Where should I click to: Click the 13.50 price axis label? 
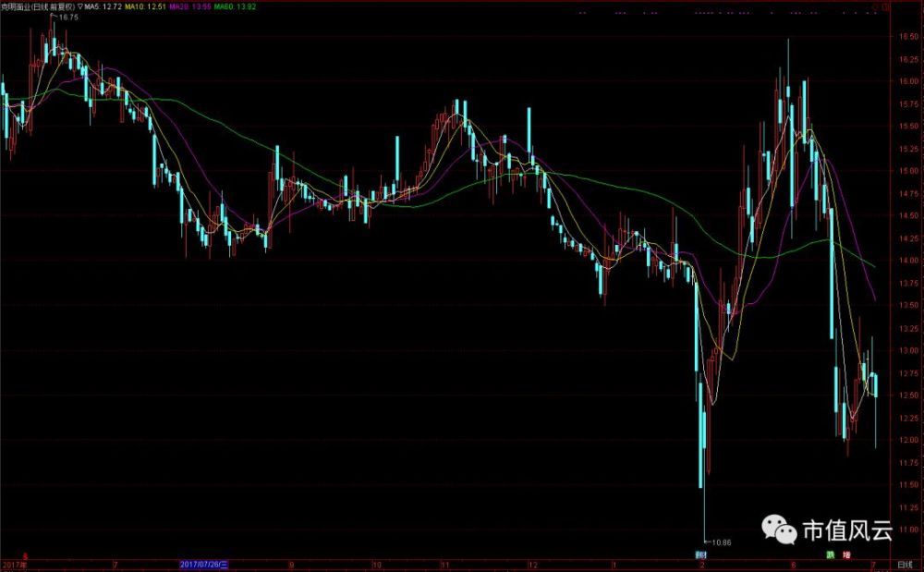pyautogui.click(x=908, y=305)
